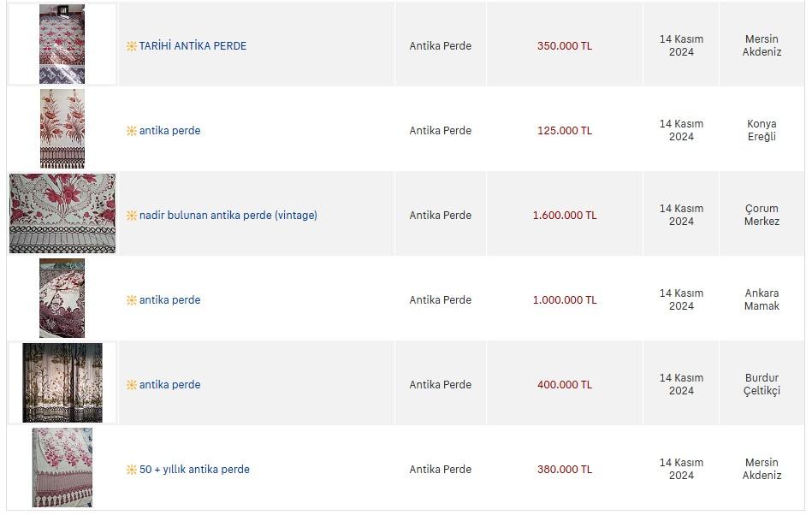Image resolution: width=812 pixels, height=515 pixels.
Task: Follow the "50 + yıllık antika perde" link
Action: pos(194,470)
